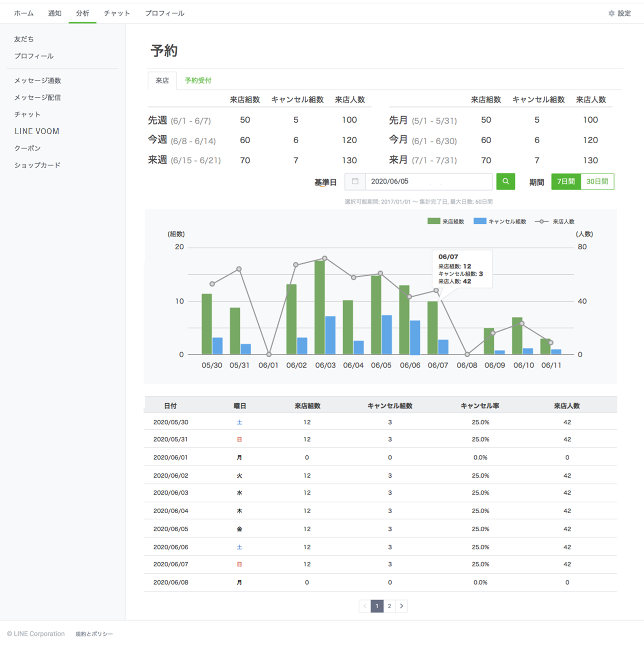644x647 pixels.
Task: Open LINE VOOM in the sidebar
Action: coord(37,131)
